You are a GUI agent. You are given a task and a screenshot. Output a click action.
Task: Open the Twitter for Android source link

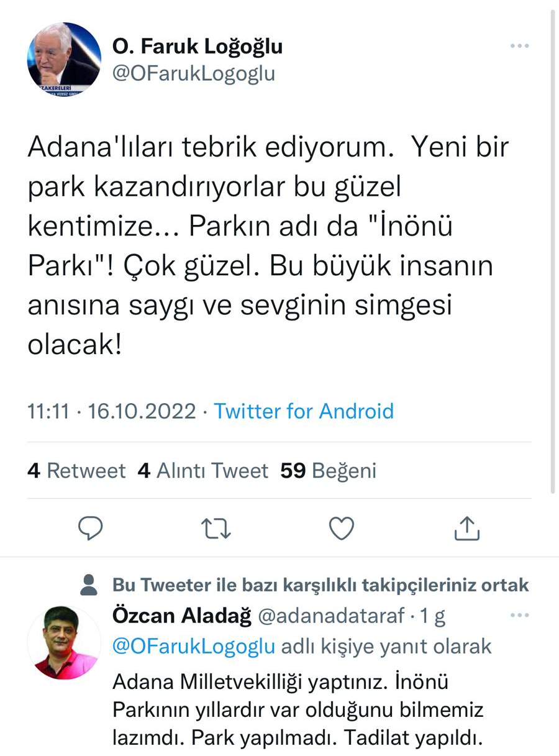304,411
